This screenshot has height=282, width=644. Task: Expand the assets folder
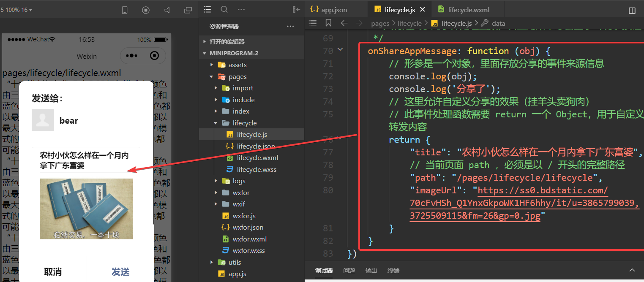(x=252, y=65)
